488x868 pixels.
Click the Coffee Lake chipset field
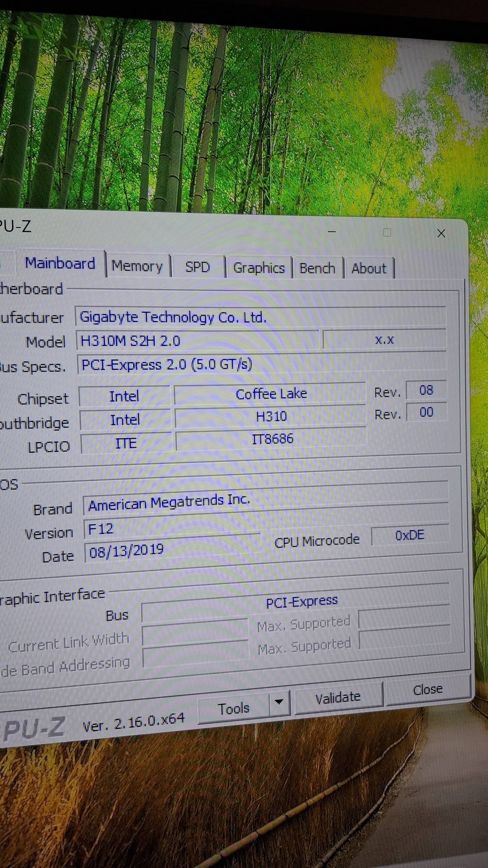[271, 394]
